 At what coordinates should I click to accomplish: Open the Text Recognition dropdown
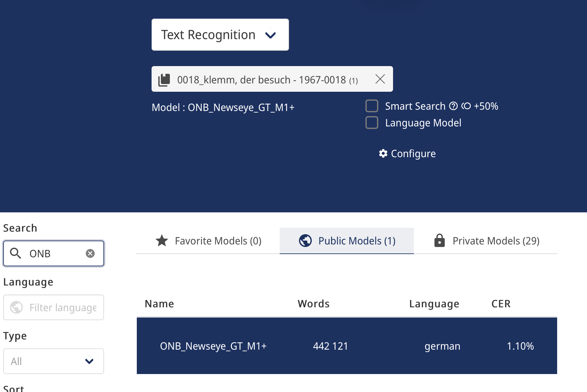220,35
